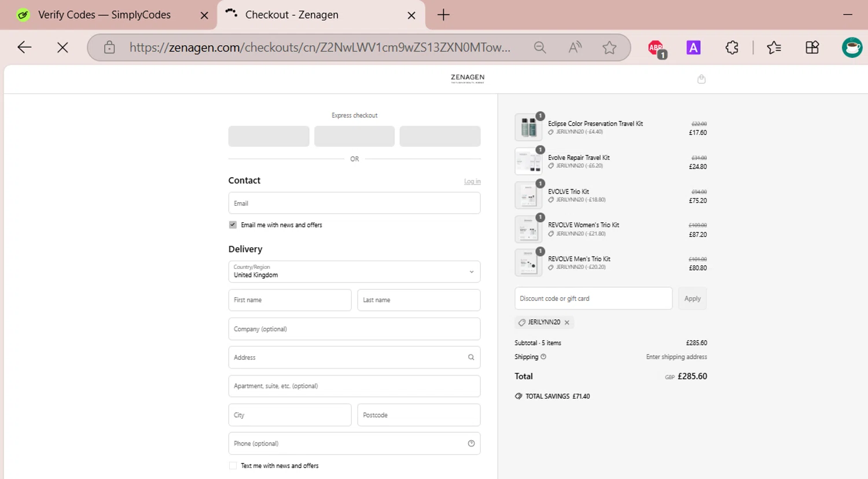This screenshot has width=868, height=479.
Task: Click the EVOLVE Trio Kit thumbnail
Action: point(528,195)
